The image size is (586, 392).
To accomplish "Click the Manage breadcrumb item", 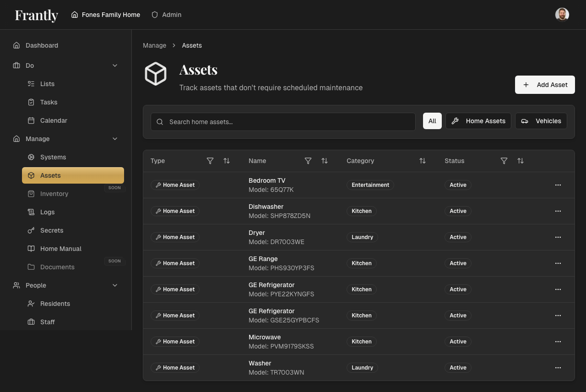I will pos(154,45).
